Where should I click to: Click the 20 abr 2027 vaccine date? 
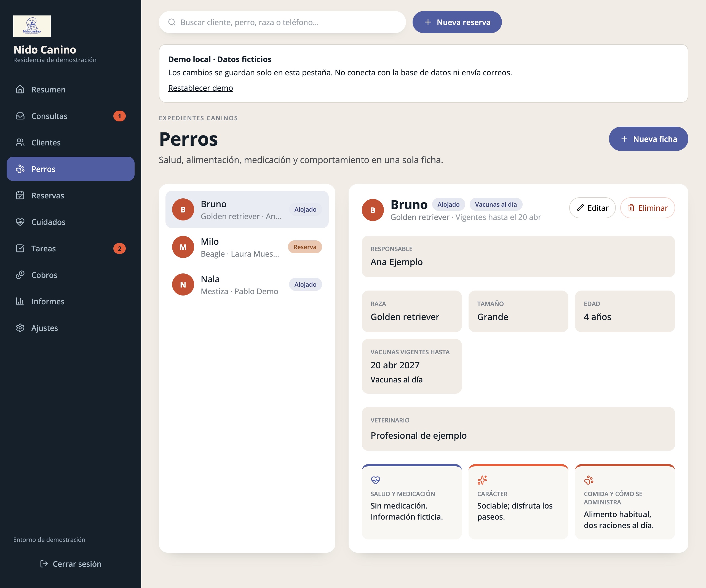coord(395,365)
